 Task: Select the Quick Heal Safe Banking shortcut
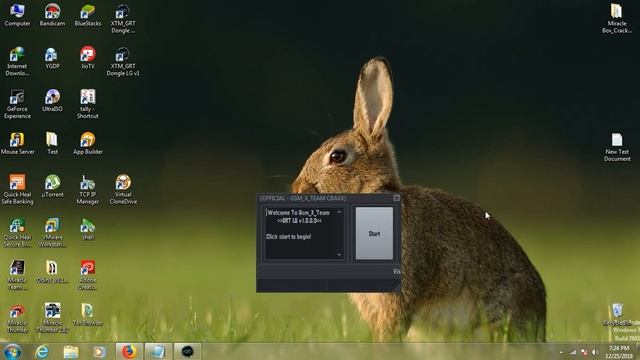tap(17, 190)
